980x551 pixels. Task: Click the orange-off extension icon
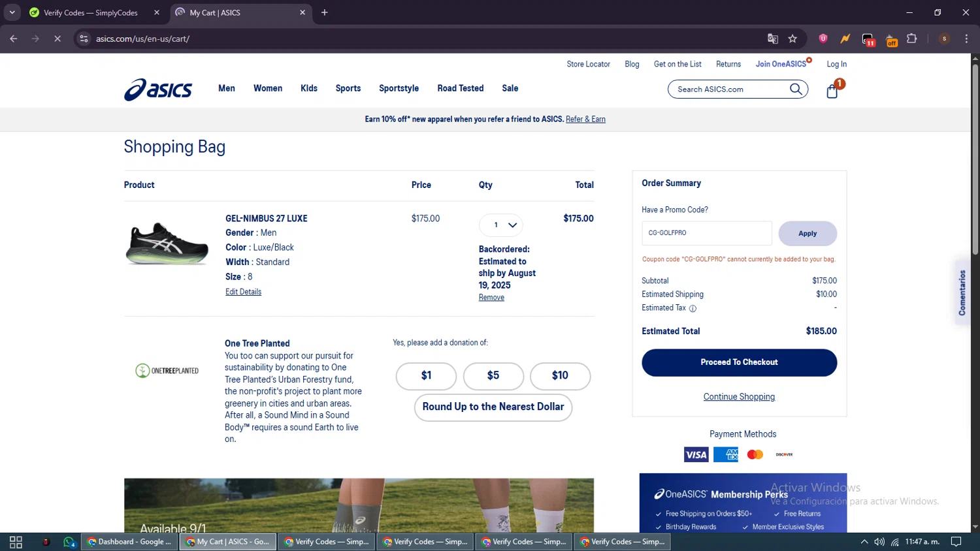(891, 40)
